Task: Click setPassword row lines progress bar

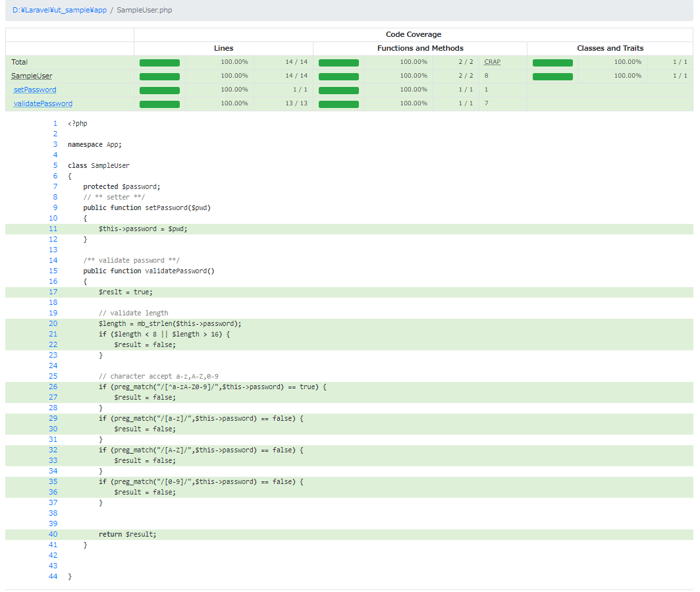Action: pyautogui.click(x=160, y=91)
